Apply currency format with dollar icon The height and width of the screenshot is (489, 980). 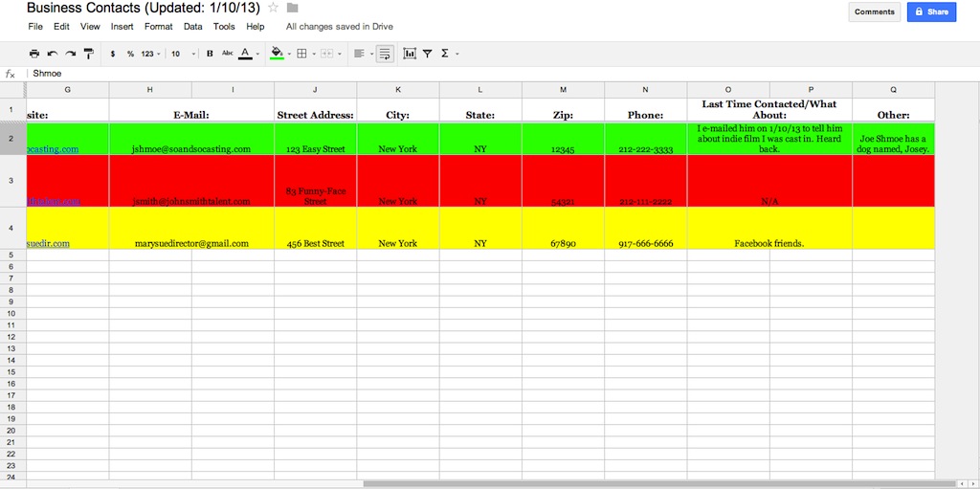(113, 54)
